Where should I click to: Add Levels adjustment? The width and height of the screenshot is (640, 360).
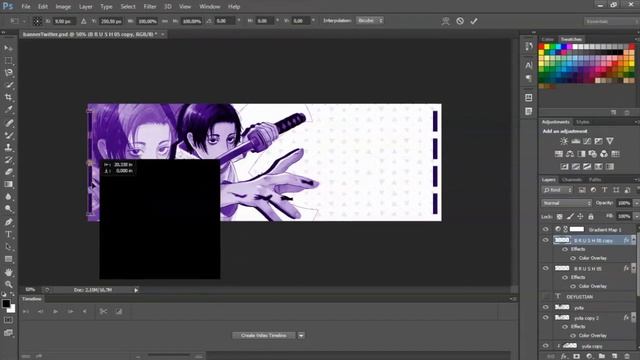click(x=576, y=141)
